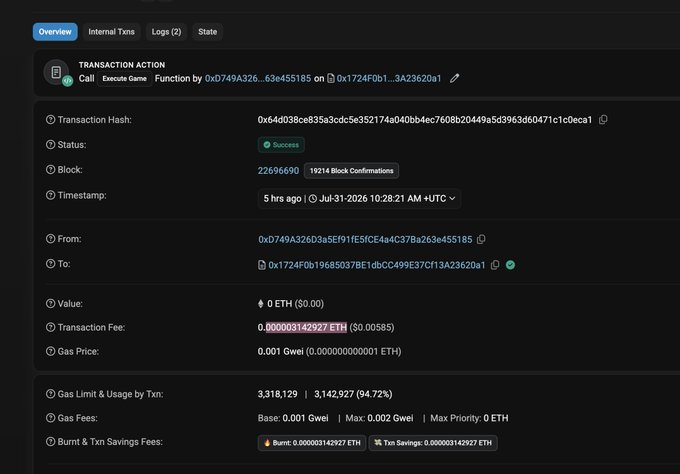Expand the timestamp format dropdown chevron
The height and width of the screenshot is (474, 680).
452,198
